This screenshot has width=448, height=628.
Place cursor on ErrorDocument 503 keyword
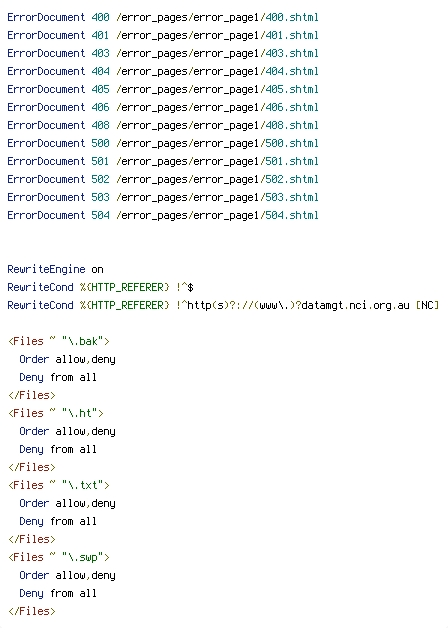pos(46,197)
